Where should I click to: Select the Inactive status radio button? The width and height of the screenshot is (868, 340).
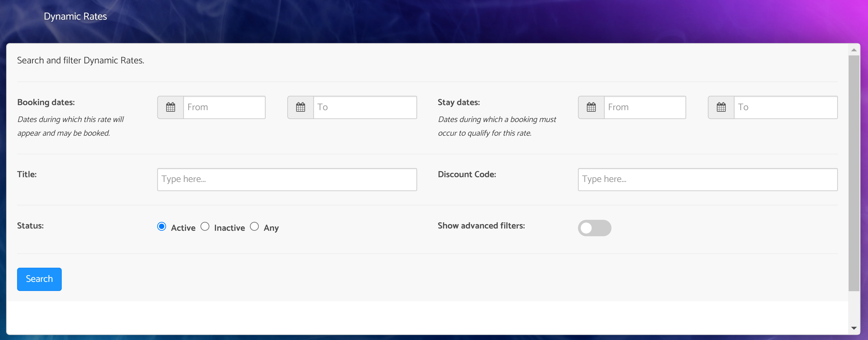pos(205,226)
